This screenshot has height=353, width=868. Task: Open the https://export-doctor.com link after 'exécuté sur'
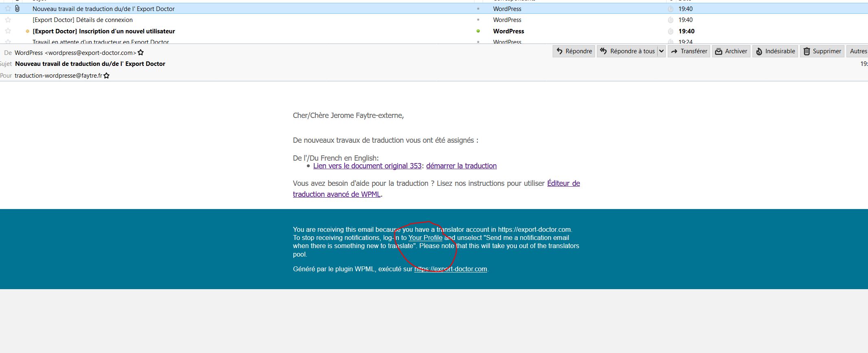[x=450, y=269]
